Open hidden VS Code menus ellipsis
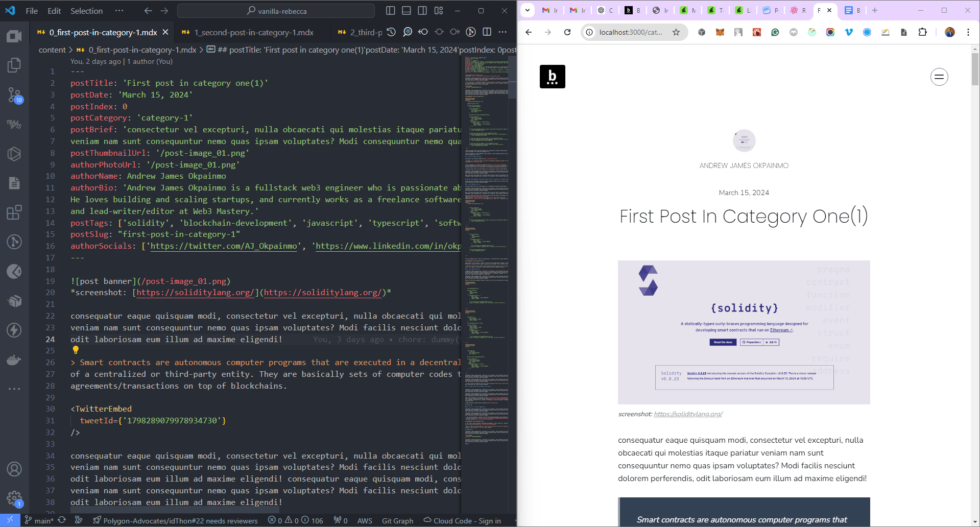 click(x=119, y=11)
